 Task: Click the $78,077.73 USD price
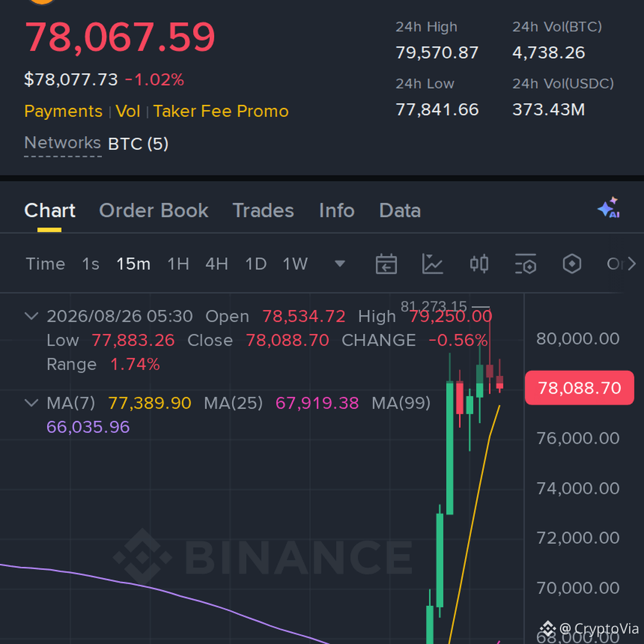pyautogui.click(x=71, y=79)
